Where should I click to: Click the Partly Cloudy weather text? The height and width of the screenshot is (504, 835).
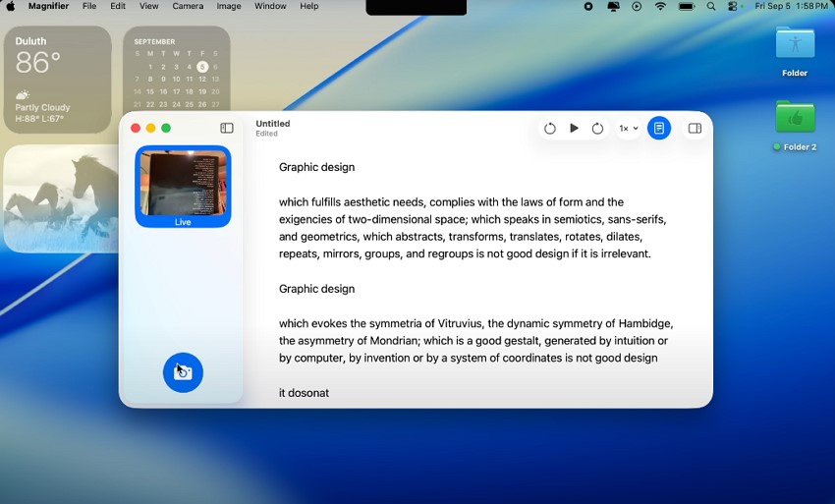(x=42, y=108)
